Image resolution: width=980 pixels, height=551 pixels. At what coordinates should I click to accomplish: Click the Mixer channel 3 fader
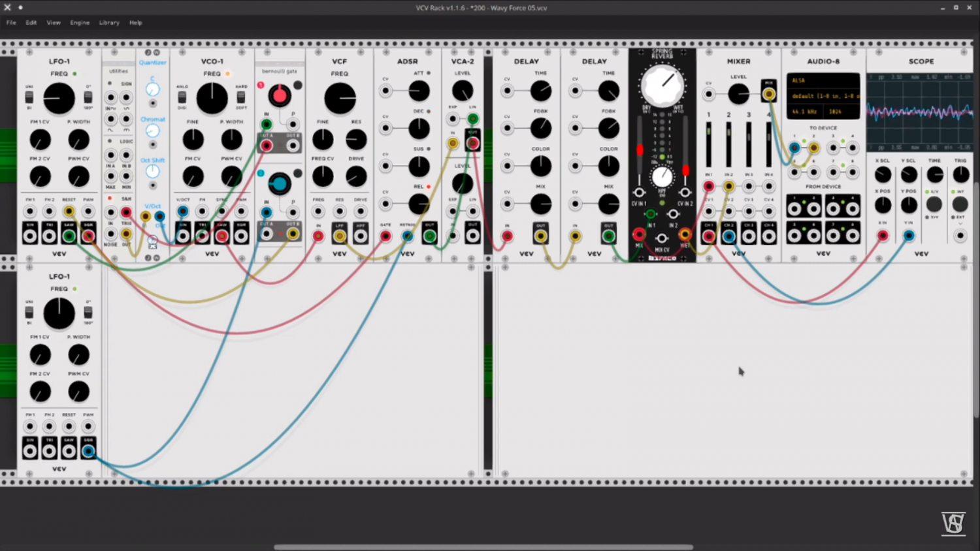tap(749, 144)
